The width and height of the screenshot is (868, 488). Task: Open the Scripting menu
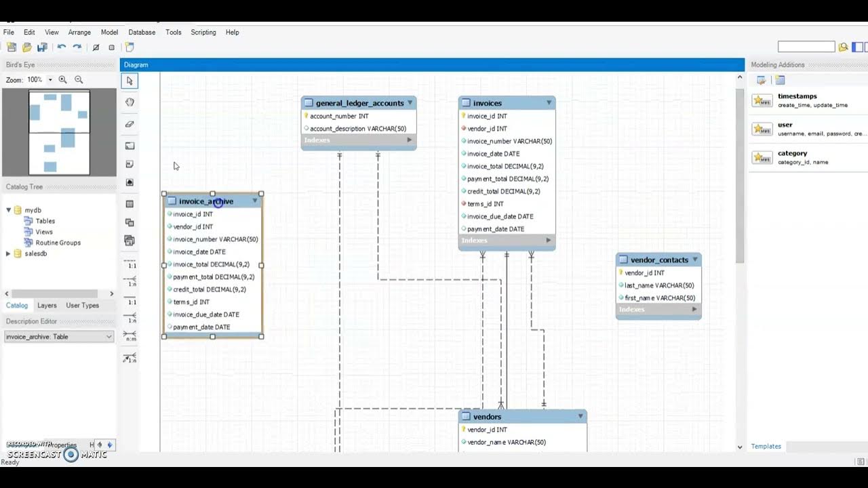point(203,32)
